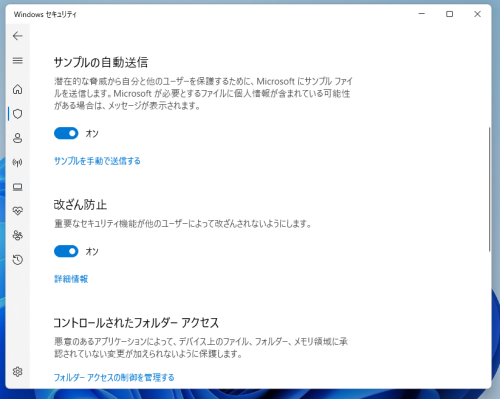Viewport: 500px width, 399px height.
Task: Turn off 改ざん防止 toggle
Action: (x=66, y=251)
